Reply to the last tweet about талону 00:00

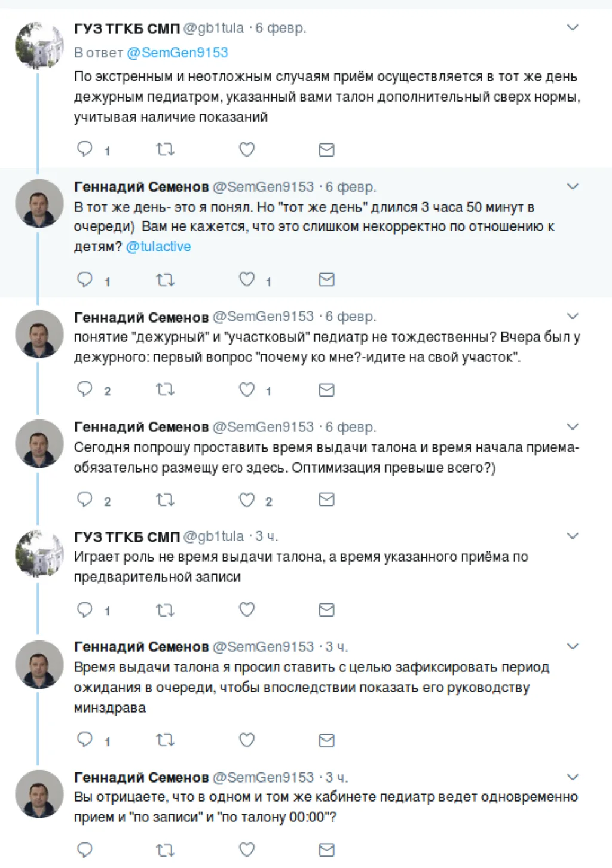[85, 849]
